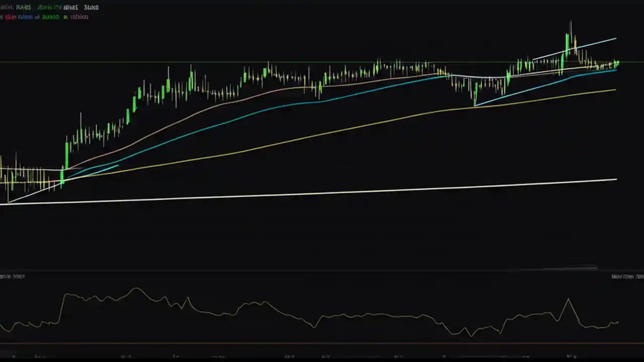This screenshot has height=362, width=644.
Task: Select the second legend row of the chart
Action: (45, 17)
